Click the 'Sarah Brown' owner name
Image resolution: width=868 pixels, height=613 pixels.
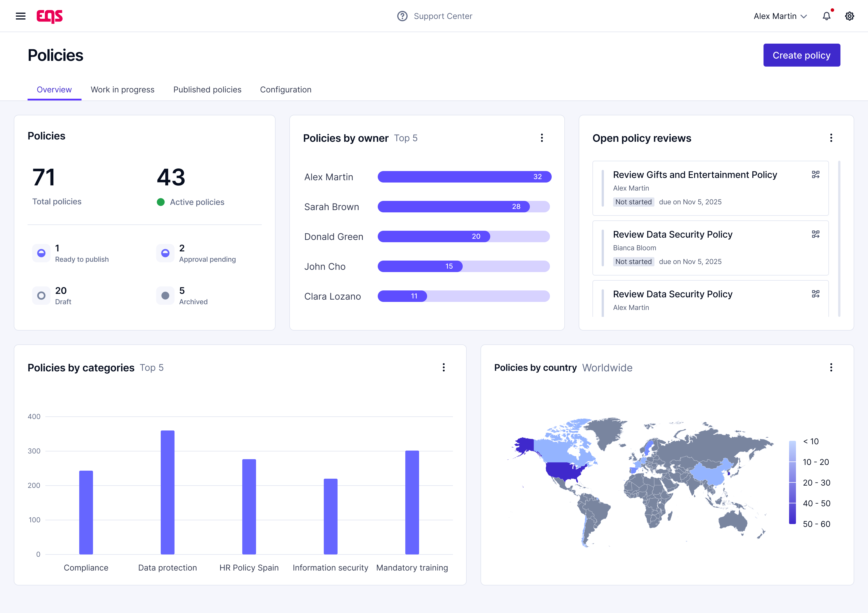(332, 207)
